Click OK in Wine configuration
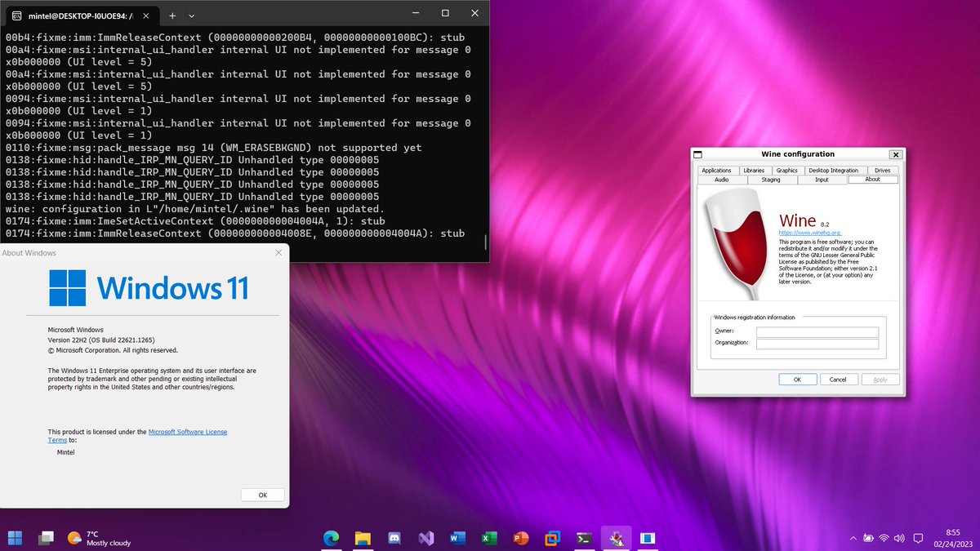This screenshot has width=980, height=551. (x=798, y=380)
